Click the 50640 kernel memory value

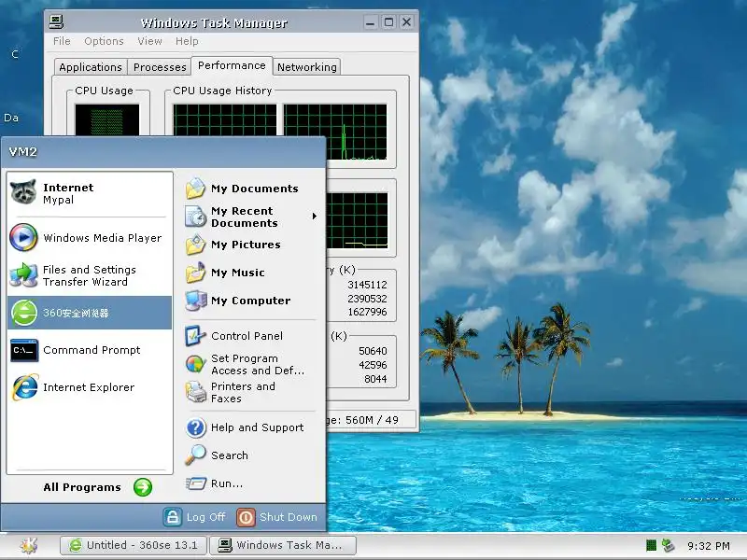click(373, 351)
